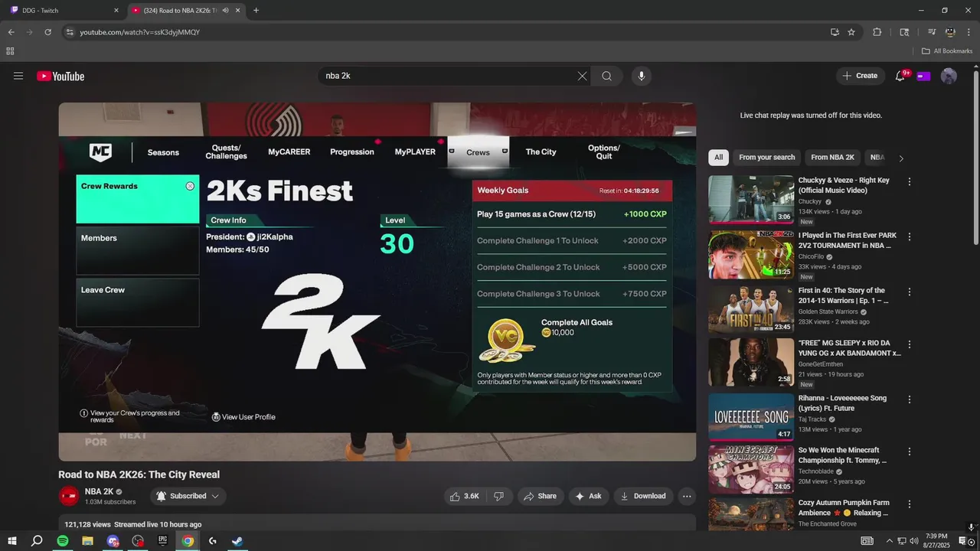This screenshot has width=980, height=551.
Task: Show hidden system tray icons
Action: coord(890,541)
